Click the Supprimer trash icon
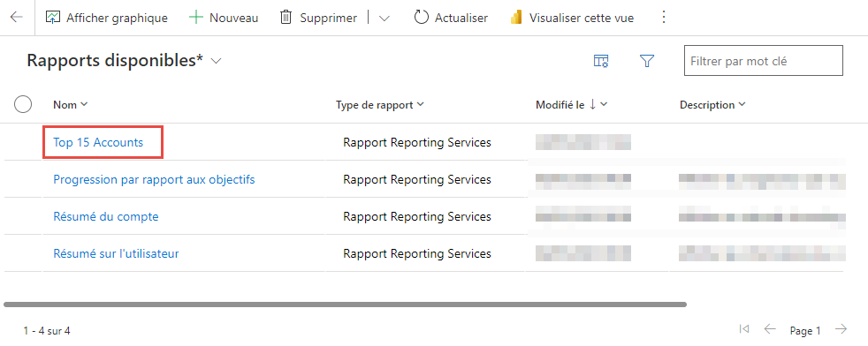Image resolution: width=868 pixels, height=346 pixels. [286, 18]
